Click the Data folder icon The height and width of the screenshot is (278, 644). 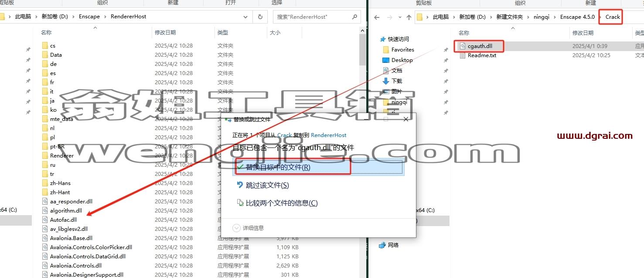(x=45, y=55)
